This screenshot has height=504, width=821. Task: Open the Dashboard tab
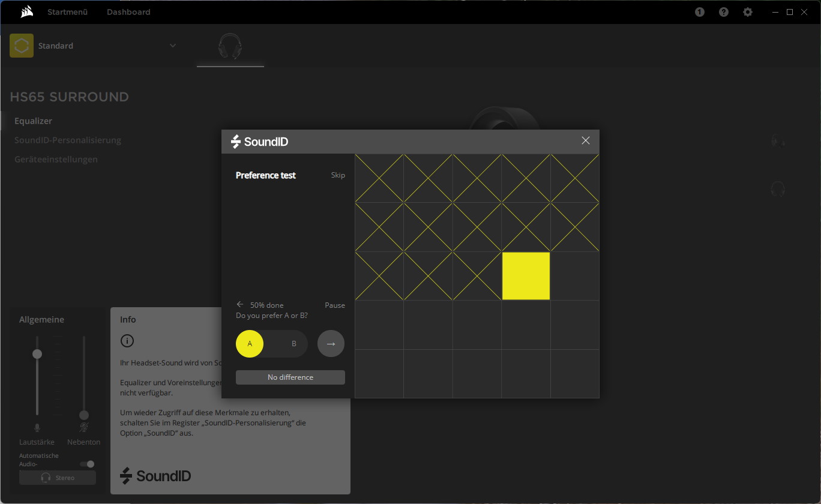point(128,12)
